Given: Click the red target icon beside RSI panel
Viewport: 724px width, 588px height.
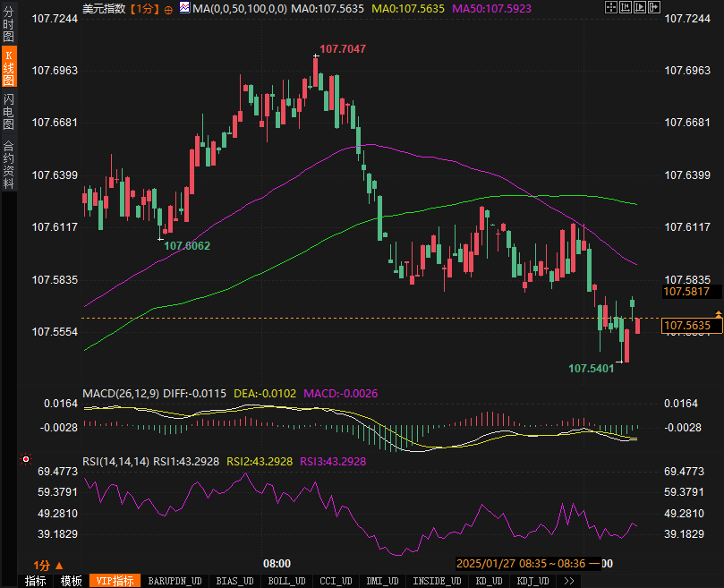Looking at the screenshot, I should point(26,460).
